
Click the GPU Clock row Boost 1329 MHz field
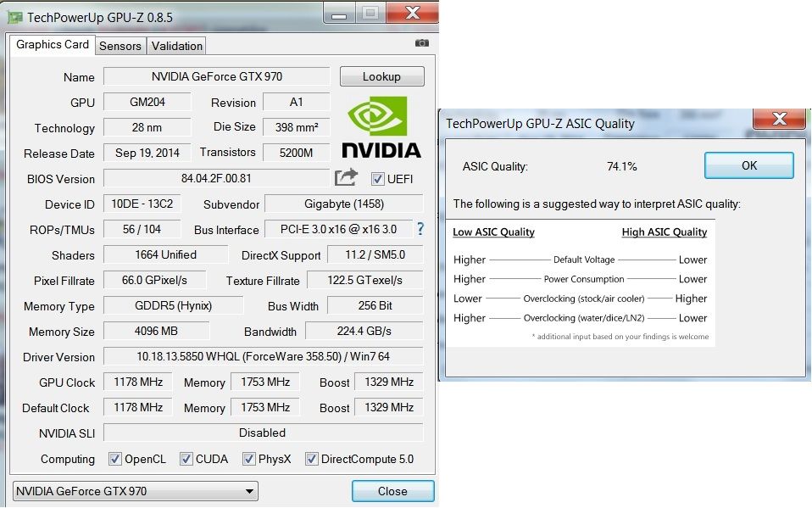click(x=389, y=382)
